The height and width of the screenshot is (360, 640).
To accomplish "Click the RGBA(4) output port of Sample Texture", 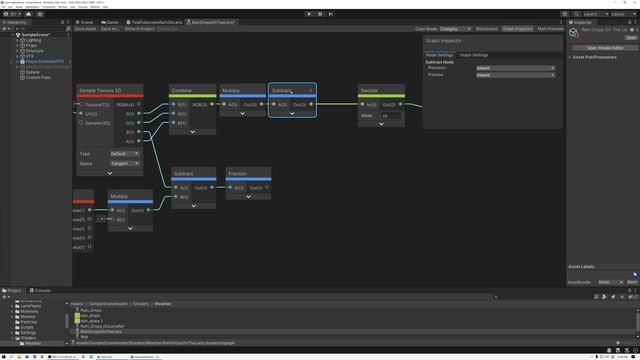I will 139,104.
